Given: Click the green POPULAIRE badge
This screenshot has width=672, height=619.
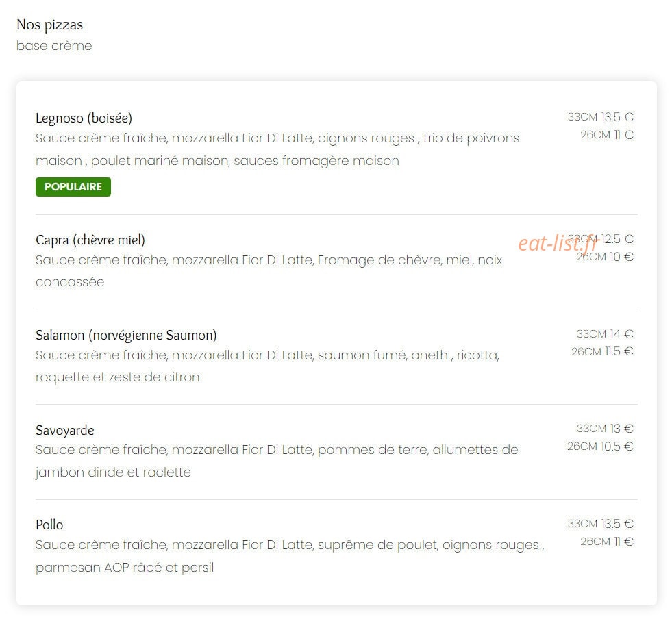Looking at the screenshot, I should (73, 187).
